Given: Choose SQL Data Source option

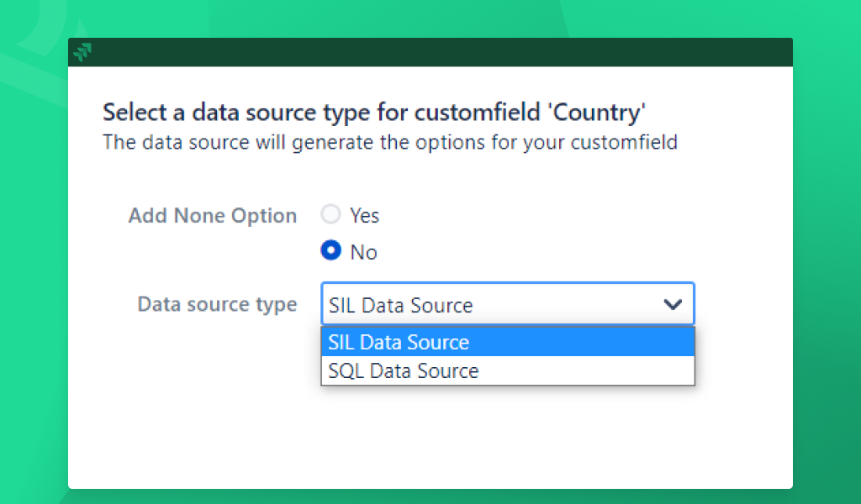Looking at the screenshot, I should [508, 370].
